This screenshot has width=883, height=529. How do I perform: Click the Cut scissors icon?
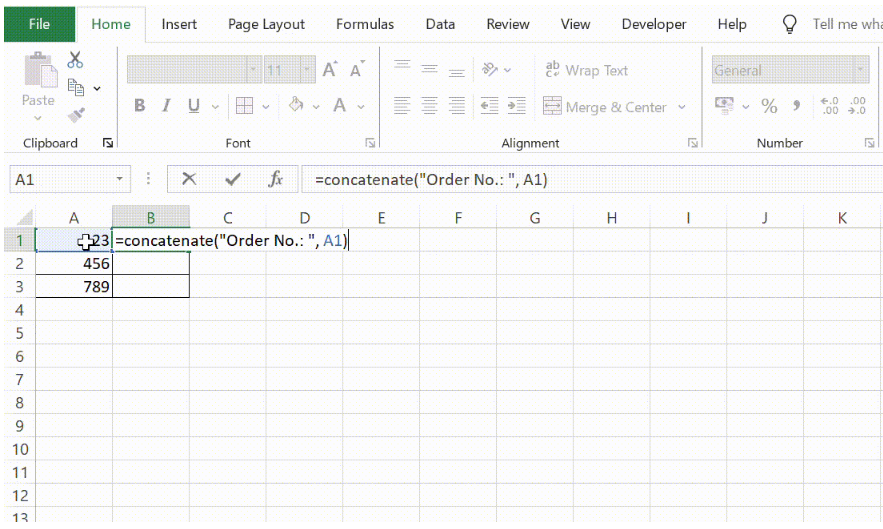point(75,60)
